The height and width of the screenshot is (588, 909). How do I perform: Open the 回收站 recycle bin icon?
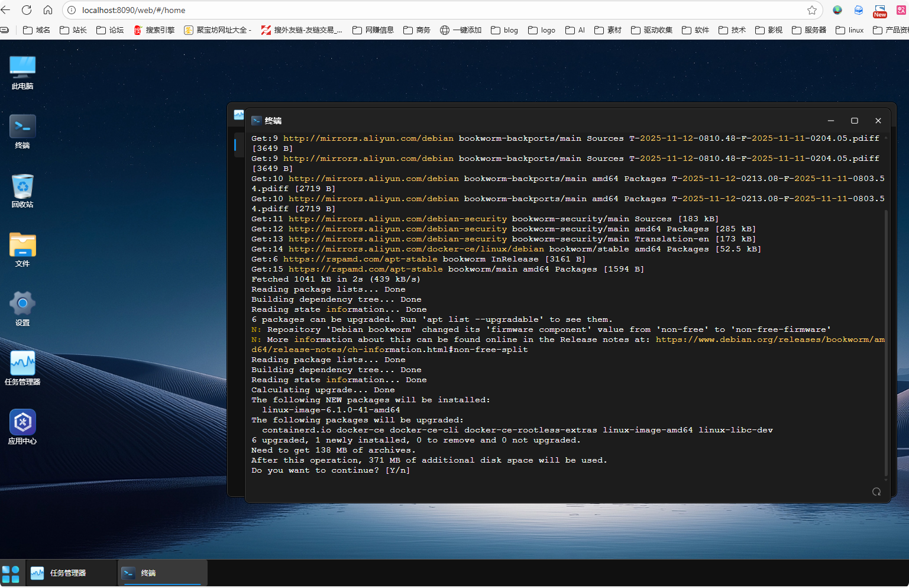(x=22, y=186)
